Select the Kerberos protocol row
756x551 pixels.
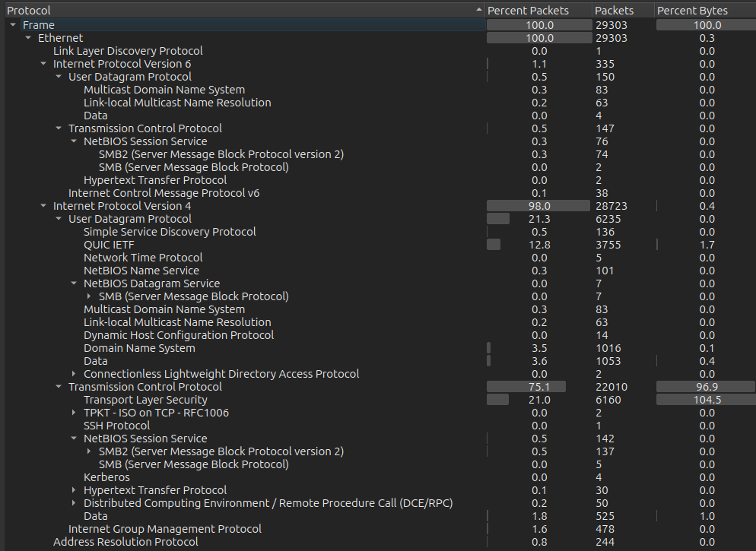(x=106, y=477)
